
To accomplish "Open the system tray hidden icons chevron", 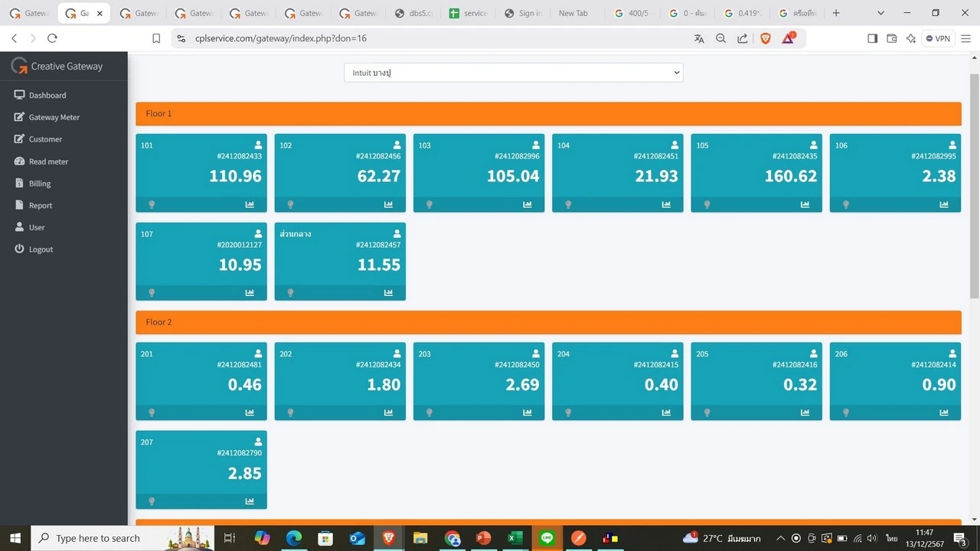I will pos(780,538).
